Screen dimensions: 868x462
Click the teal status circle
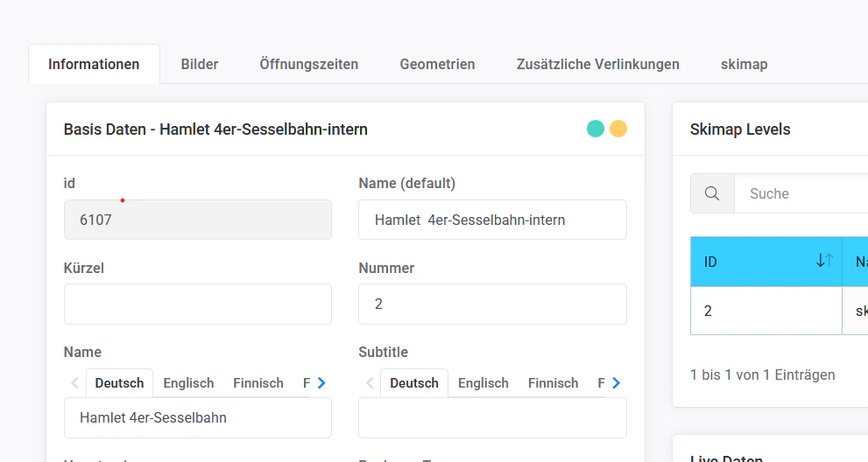(x=595, y=129)
